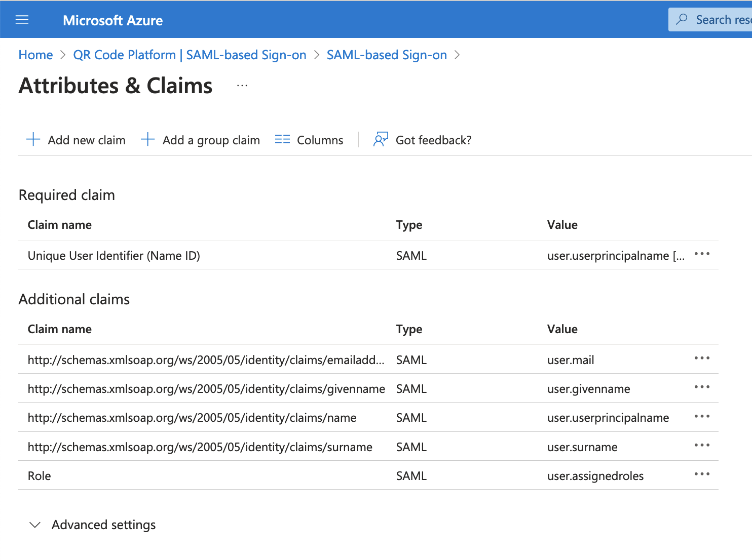
Task: Open the ellipsis menu next to Attributes & Claims title
Action: pos(242,86)
